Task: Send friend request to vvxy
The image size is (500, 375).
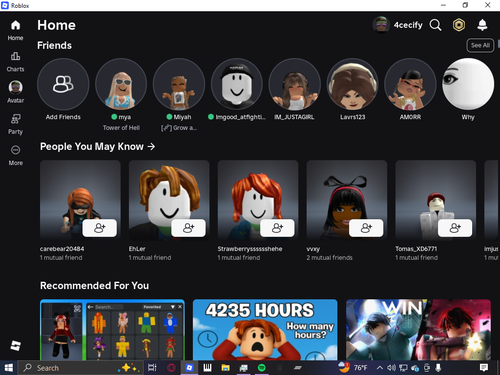Action: coord(366,228)
